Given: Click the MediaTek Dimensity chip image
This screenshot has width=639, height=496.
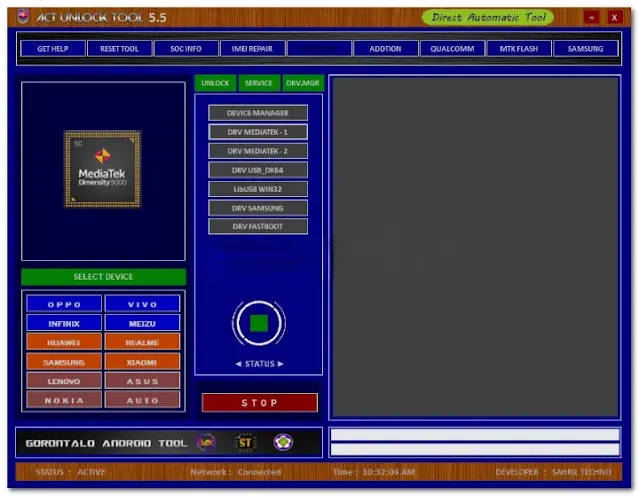Looking at the screenshot, I should pos(103,169).
